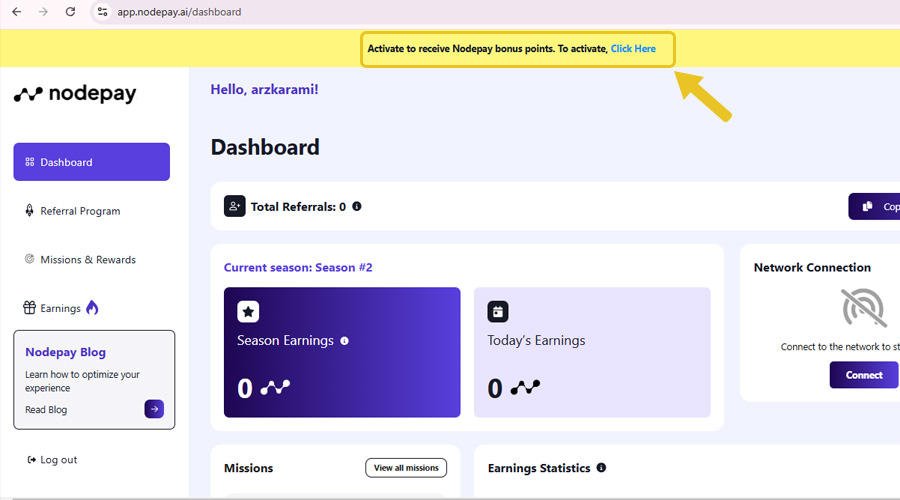This screenshot has width=900, height=500.
Task: Click the nodepay logo
Action: (x=75, y=94)
